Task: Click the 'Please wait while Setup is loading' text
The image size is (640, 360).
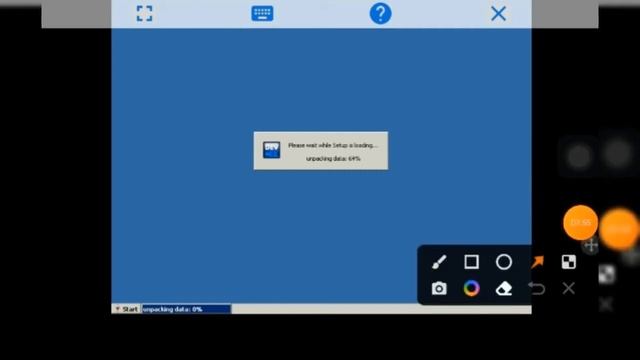Action: click(333, 145)
